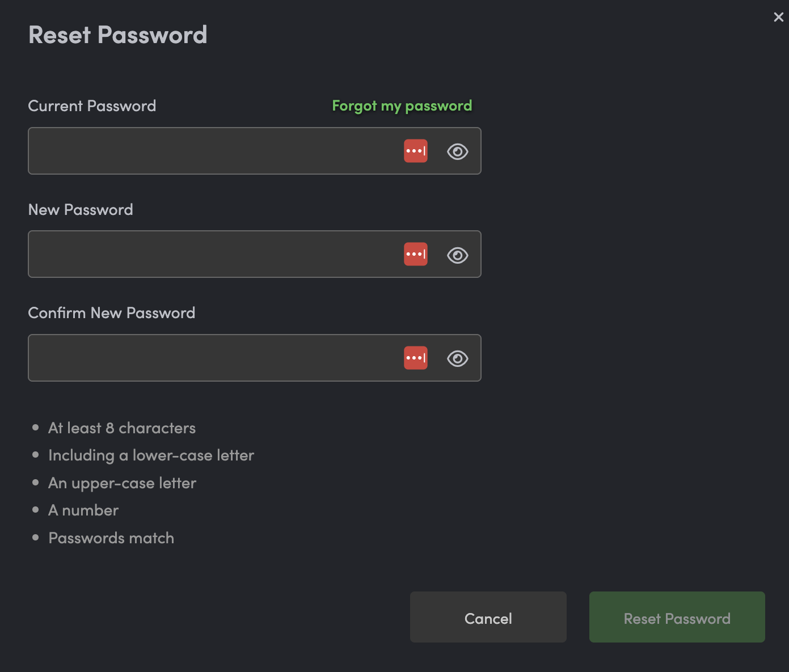Click the Current Password label
789x672 pixels.
[x=92, y=106]
